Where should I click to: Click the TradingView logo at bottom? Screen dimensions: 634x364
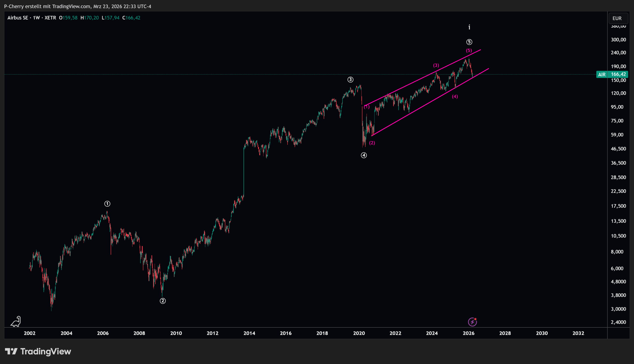(38, 351)
